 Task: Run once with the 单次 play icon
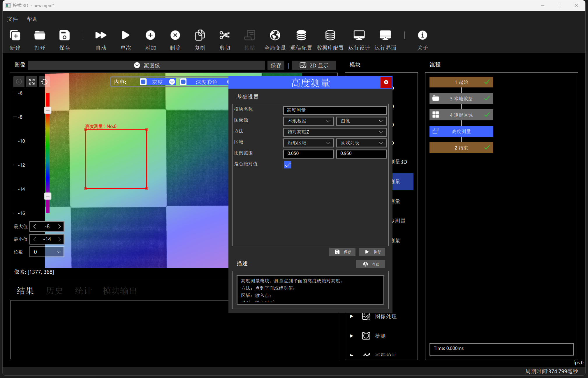126,36
